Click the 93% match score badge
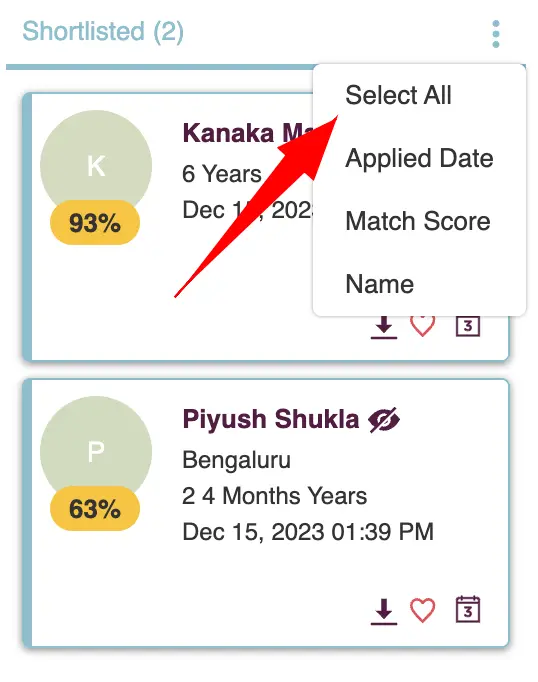Image resolution: width=538 pixels, height=682 pixels. point(95,223)
